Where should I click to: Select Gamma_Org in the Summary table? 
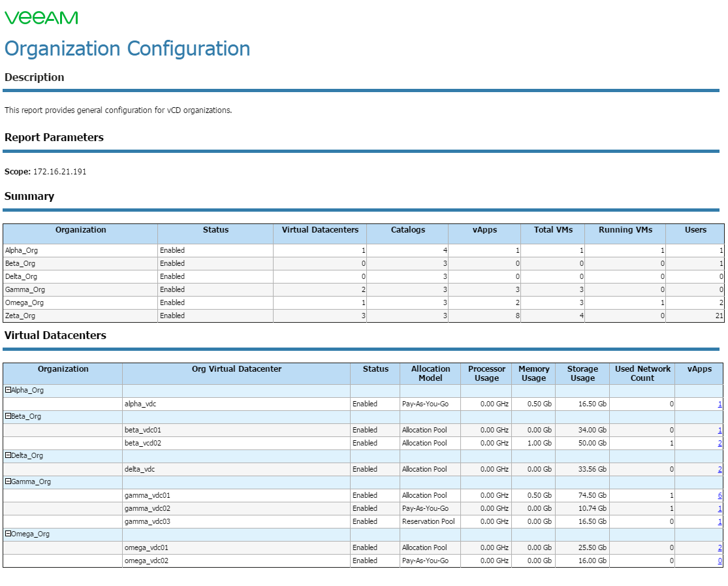coord(25,289)
